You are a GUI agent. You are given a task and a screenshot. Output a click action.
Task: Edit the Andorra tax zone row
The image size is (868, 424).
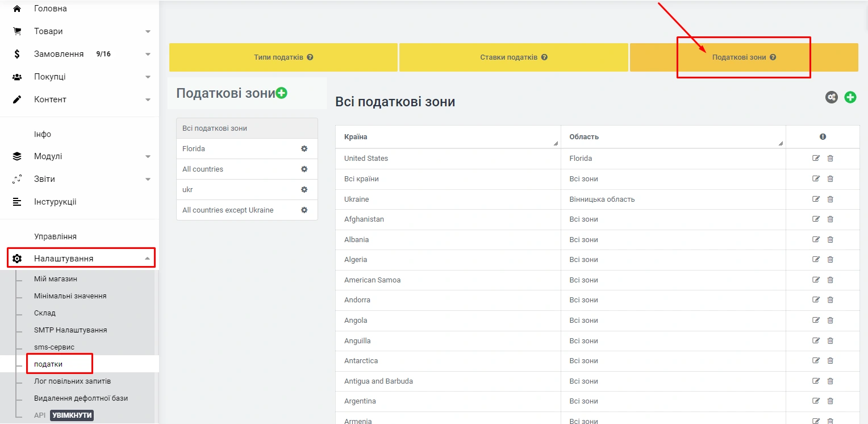click(816, 300)
